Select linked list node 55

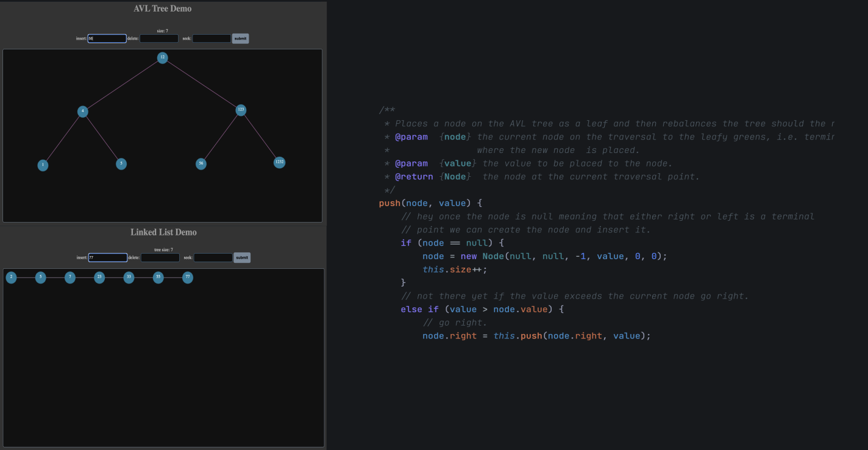pyautogui.click(x=158, y=277)
